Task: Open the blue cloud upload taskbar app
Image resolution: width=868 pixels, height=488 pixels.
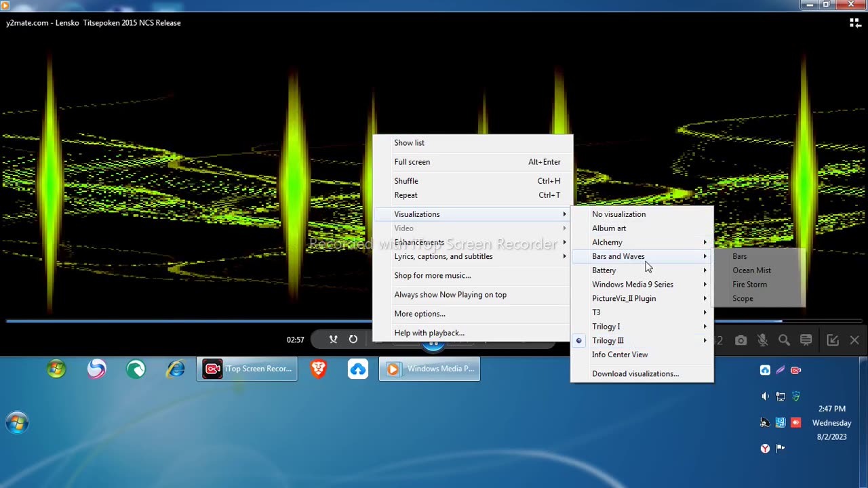Action: click(357, 369)
